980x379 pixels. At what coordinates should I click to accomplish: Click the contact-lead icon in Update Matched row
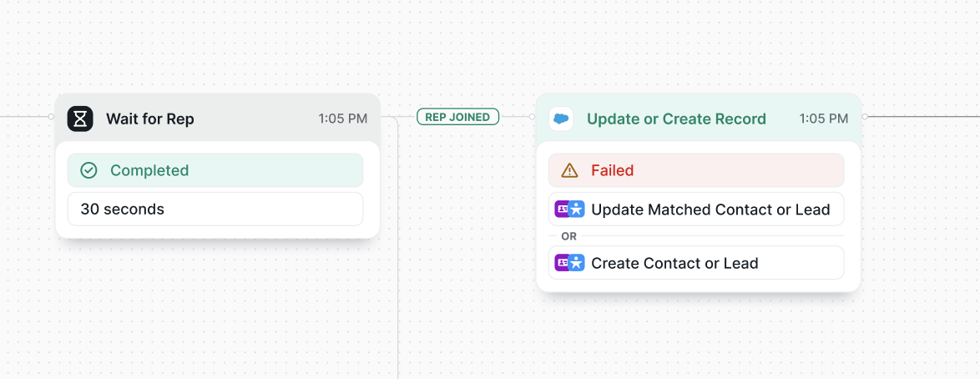tap(569, 210)
